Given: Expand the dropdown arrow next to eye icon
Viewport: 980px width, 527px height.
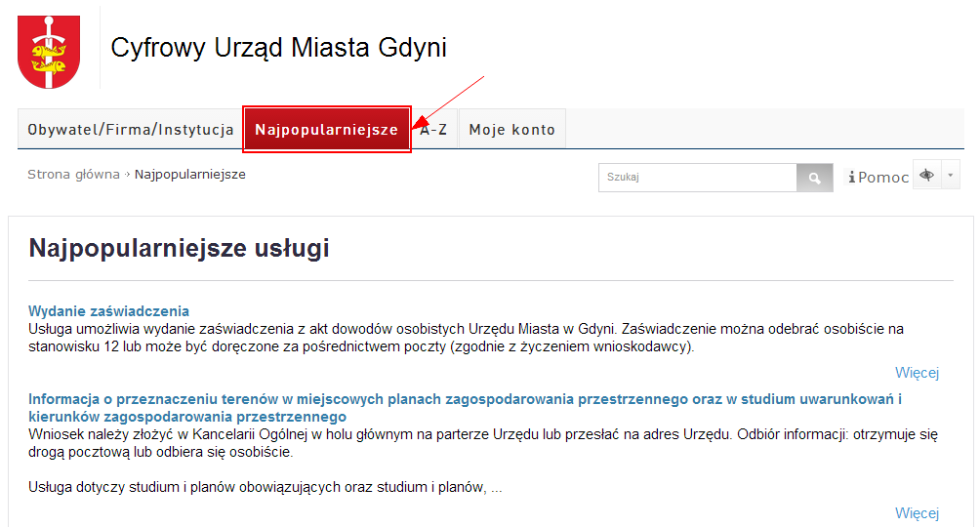Looking at the screenshot, I should (x=951, y=175).
